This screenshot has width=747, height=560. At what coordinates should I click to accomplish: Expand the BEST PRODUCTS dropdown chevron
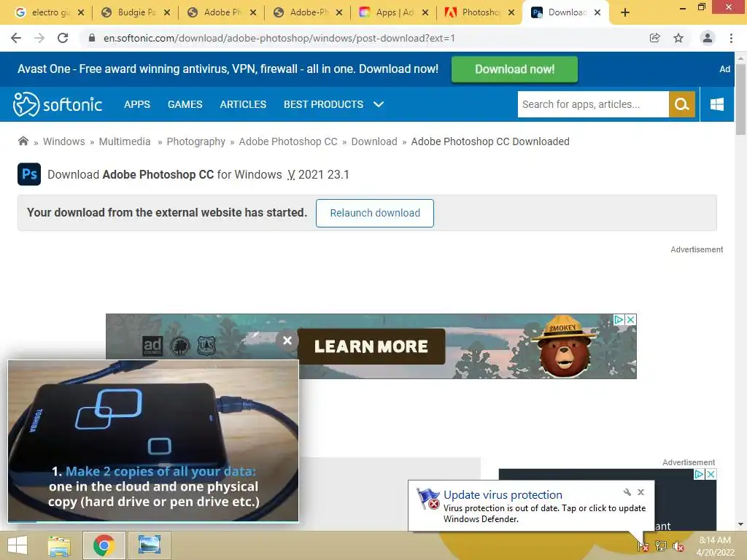pos(379,104)
